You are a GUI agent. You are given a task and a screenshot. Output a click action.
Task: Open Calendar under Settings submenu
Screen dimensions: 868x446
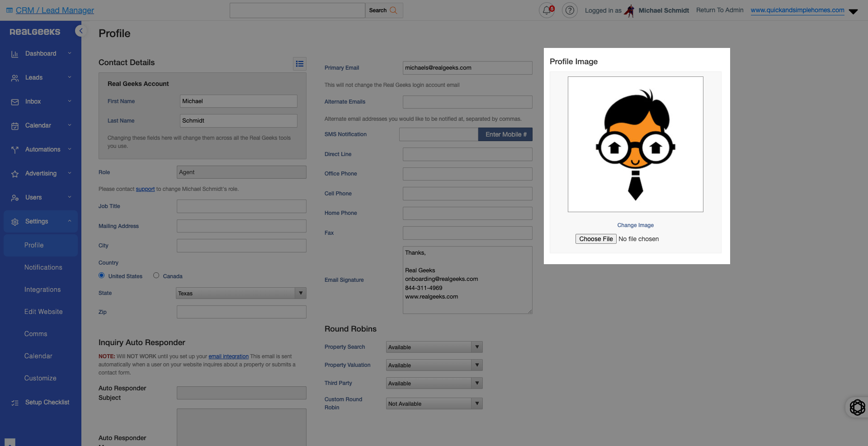click(38, 356)
